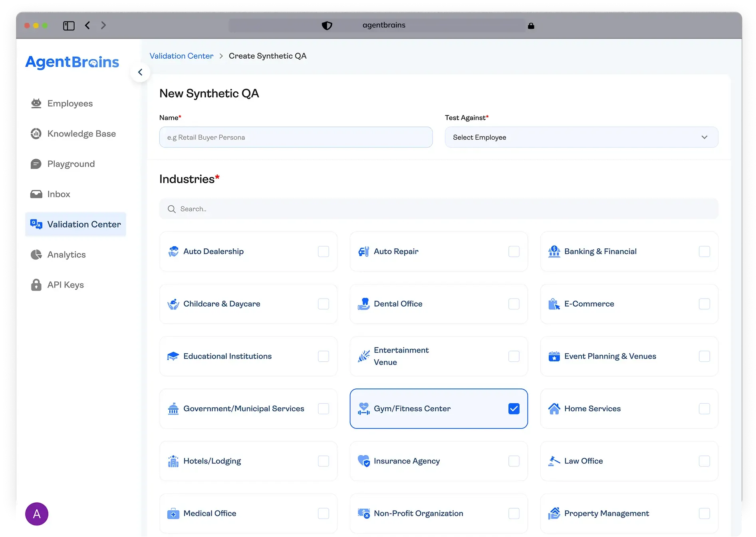Collapse the sidebar with the chevron button

140,72
